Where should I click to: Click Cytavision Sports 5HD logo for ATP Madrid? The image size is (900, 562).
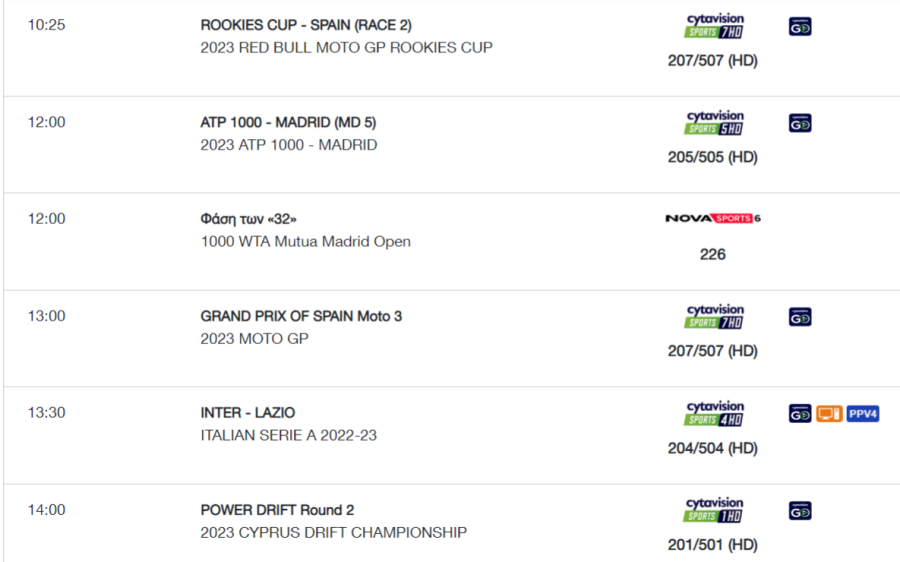(x=714, y=123)
